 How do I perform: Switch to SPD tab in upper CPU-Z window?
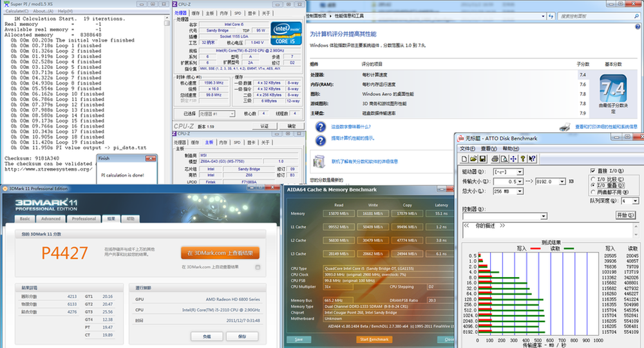click(x=238, y=13)
